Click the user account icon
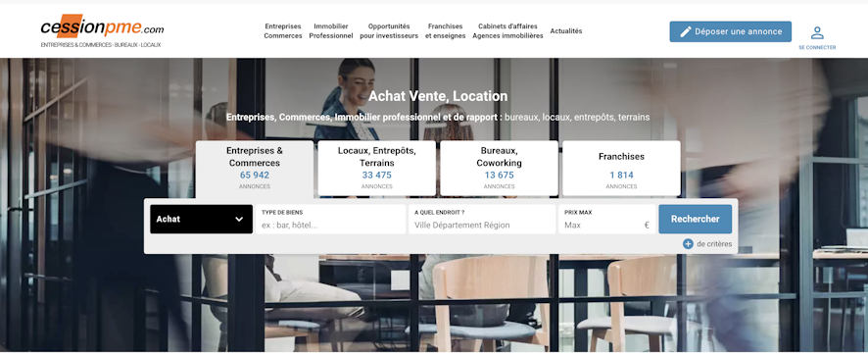The height and width of the screenshot is (356, 868). 817,33
